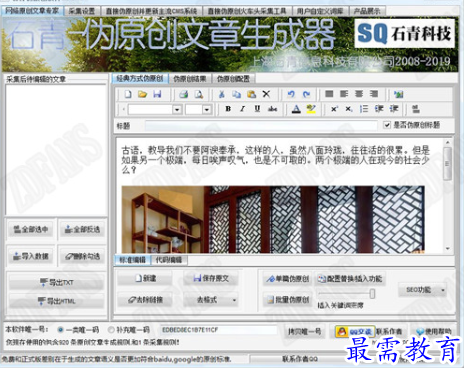Viewport: 468px width, 381px height.
Task: Click the 导出TXT button
Action: (56, 283)
